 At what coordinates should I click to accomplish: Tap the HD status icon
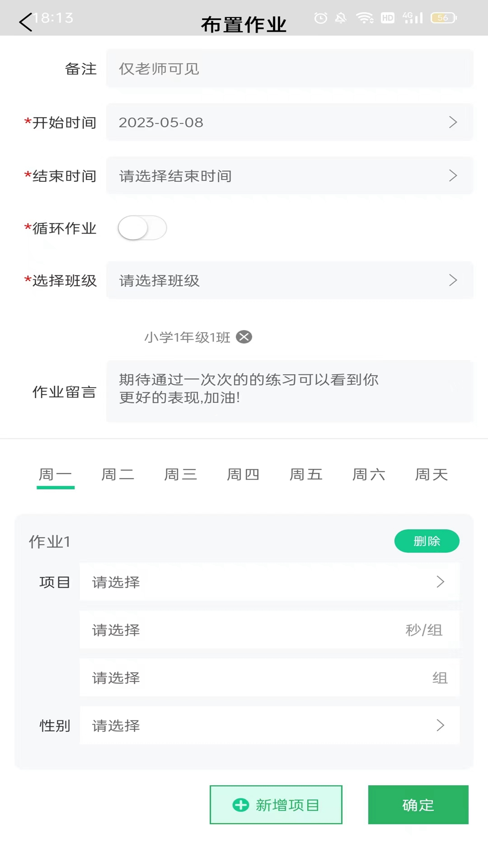(388, 18)
